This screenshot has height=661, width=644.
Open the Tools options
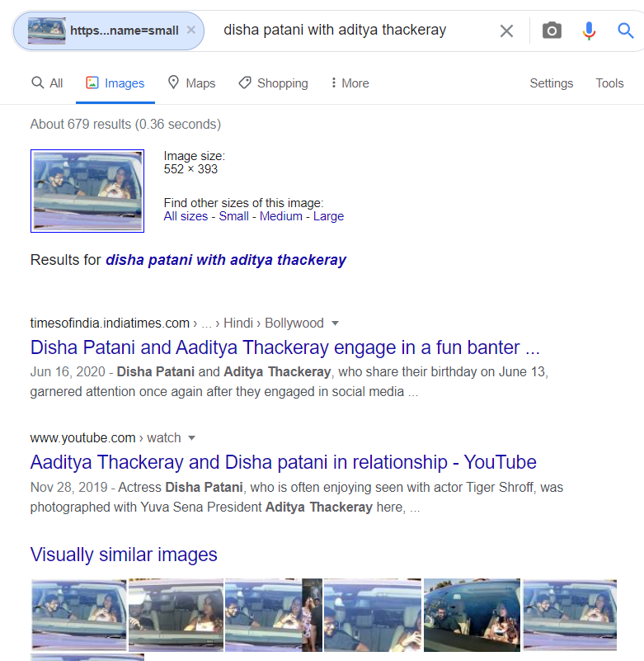[x=609, y=83]
